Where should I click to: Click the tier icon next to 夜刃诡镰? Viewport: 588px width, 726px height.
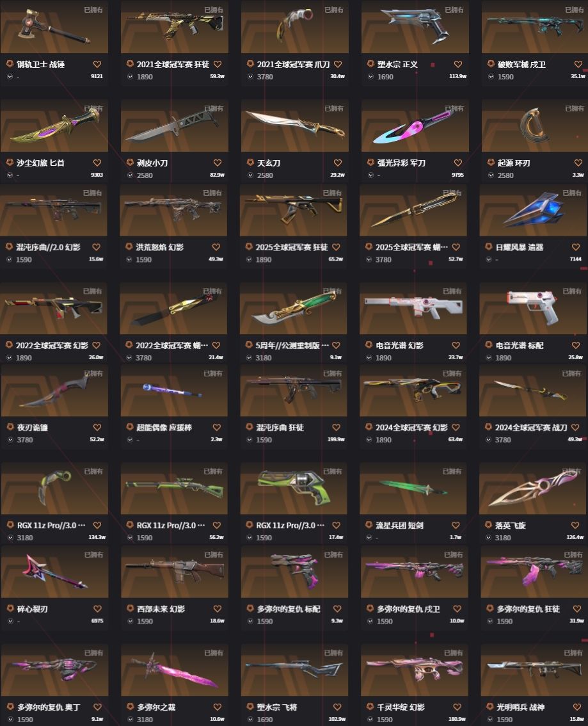point(10,427)
